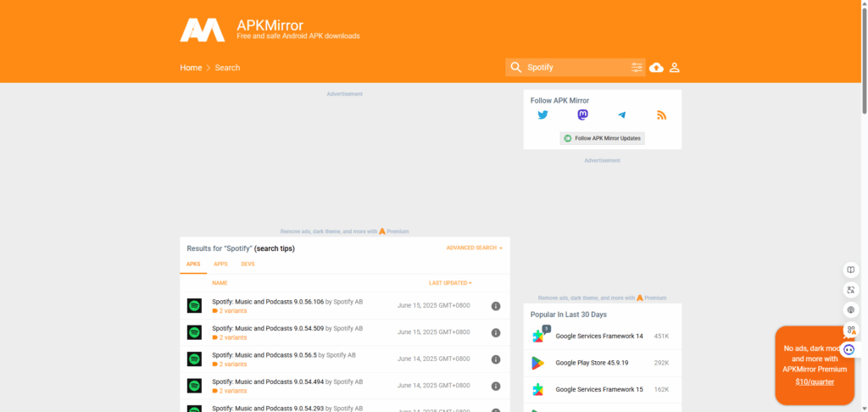Open APK Mirror RSS feed
The width and height of the screenshot is (868, 412).
pos(661,114)
